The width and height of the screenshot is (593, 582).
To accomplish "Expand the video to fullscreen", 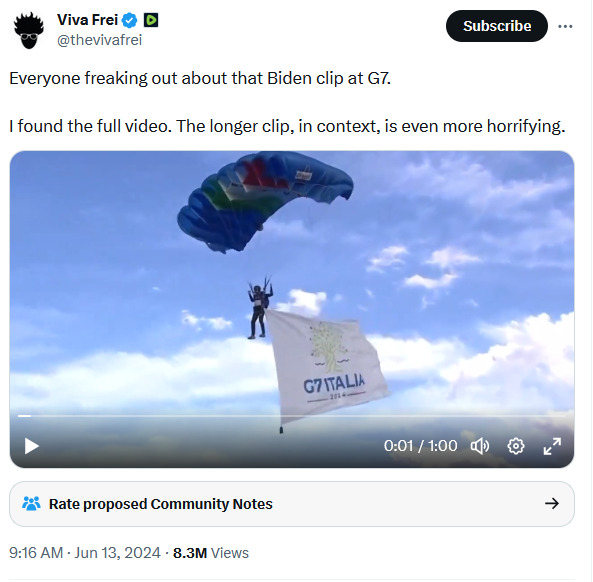I will click(x=552, y=446).
